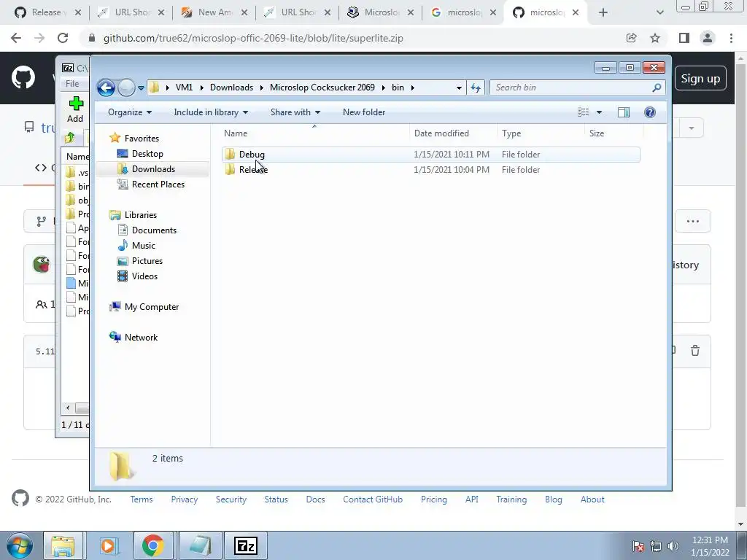
Task: Click the Chrome browser back arrow
Action: [16, 38]
